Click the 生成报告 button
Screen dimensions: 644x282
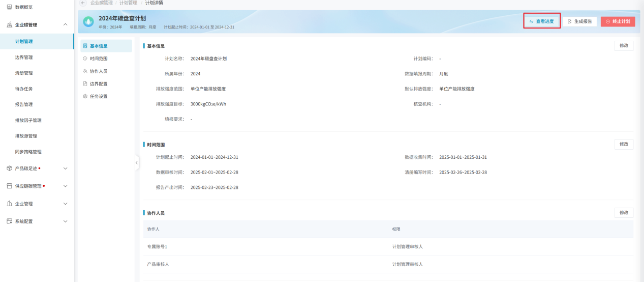[x=579, y=21]
